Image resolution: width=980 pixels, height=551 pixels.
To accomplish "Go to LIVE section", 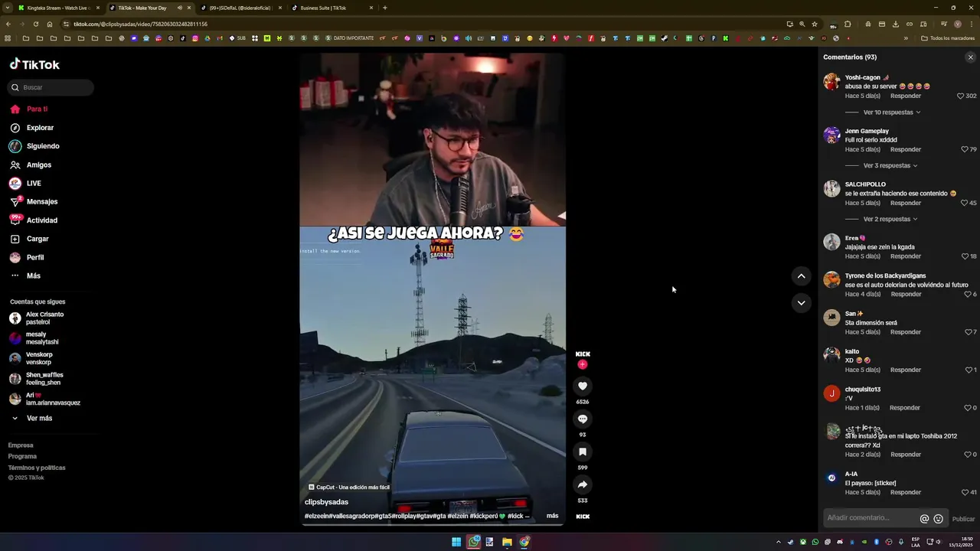I will click(x=25, y=183).
